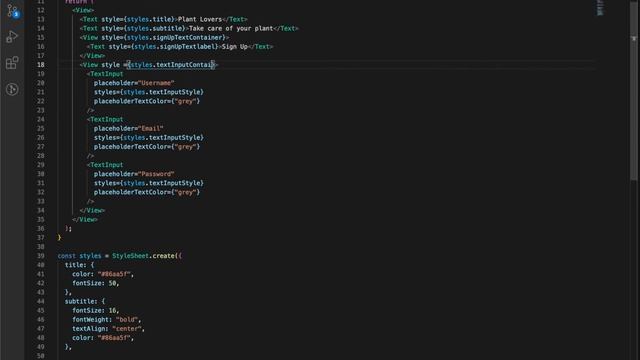Click 'fontSize: 50' on line 42
640x360 pixels.
(94, 283)
